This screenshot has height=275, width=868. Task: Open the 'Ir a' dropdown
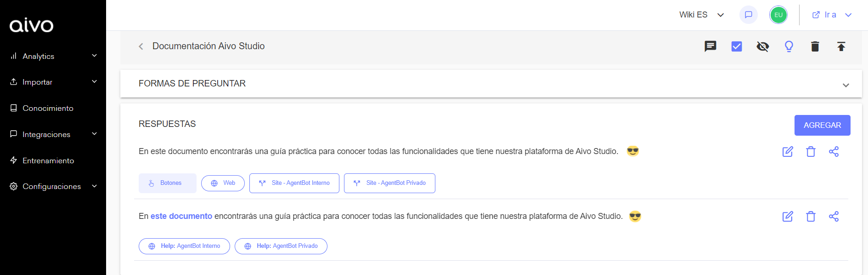[832, 15]
